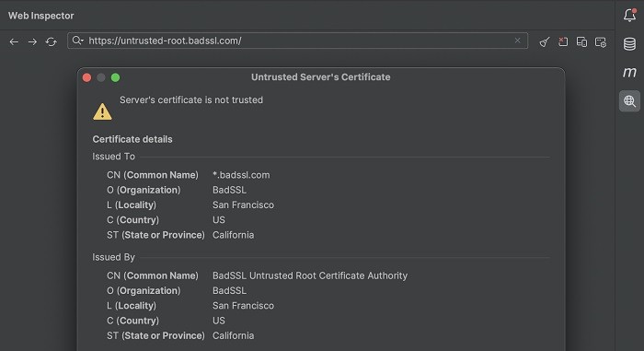Click L (Locality) label under Issued By
The width and height of the screenshot is (644, 351).
[x=132, y=306]
